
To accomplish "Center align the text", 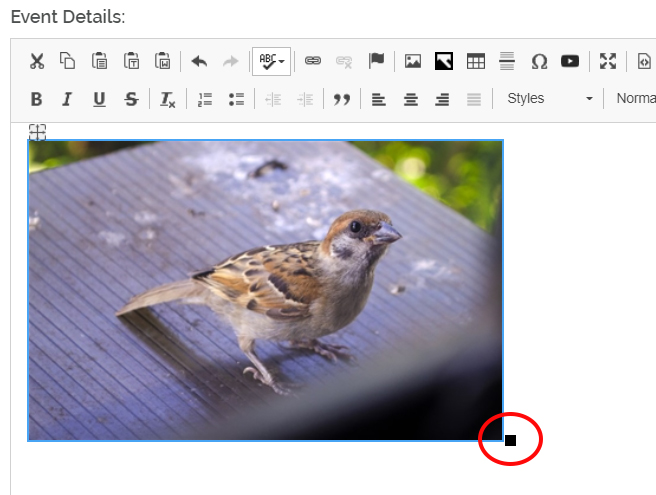I will tap(410, 99).
